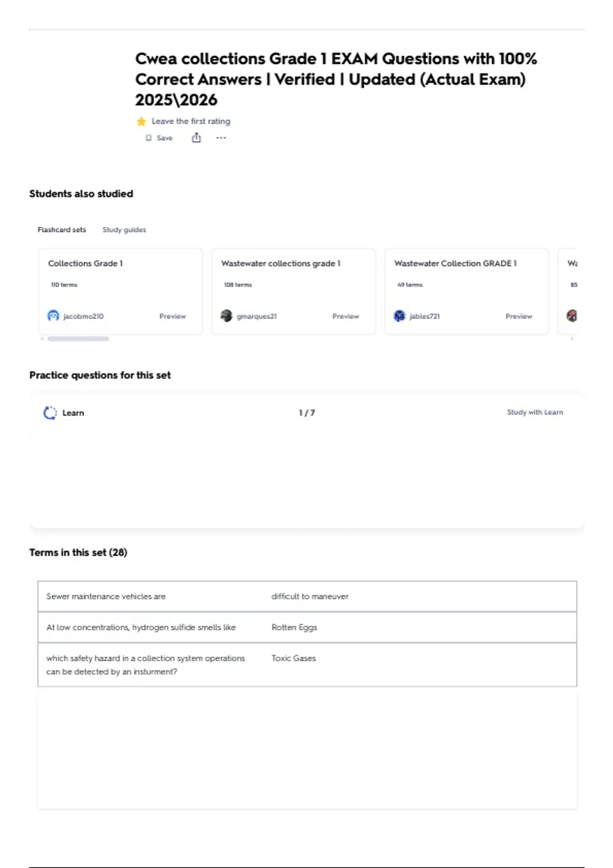The height and width of the screenshot is (868, 613).
Task: Preview the Wastewater collections grade 1 set
Action: point(346,317)
